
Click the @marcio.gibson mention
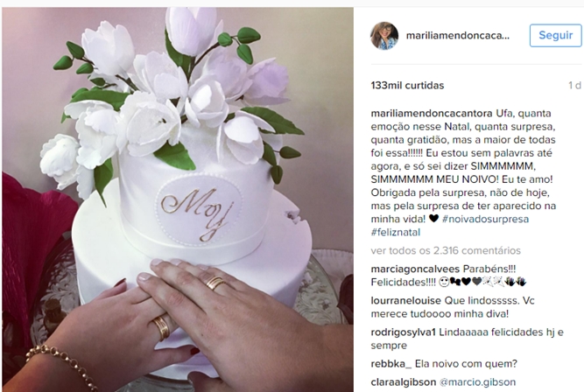tap(477, 382)
